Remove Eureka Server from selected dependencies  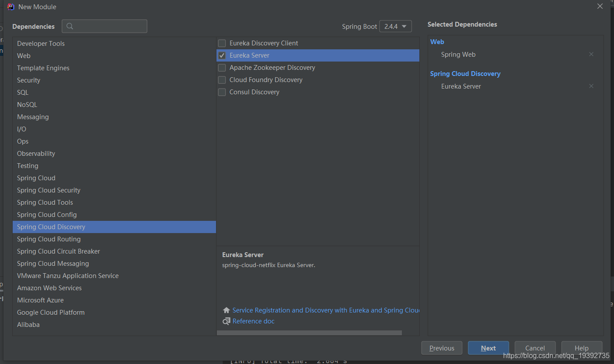(591, 86)
